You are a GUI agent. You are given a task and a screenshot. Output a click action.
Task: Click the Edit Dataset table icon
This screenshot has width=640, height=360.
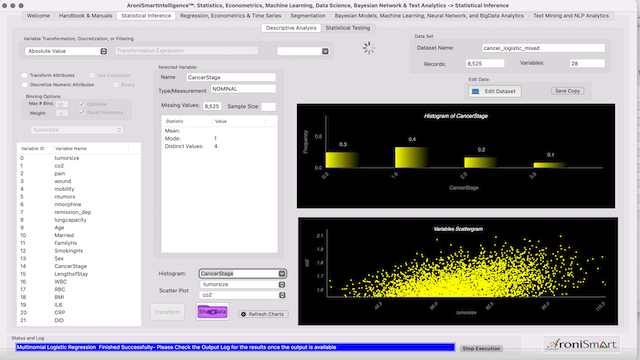click(x=475, y=91)
